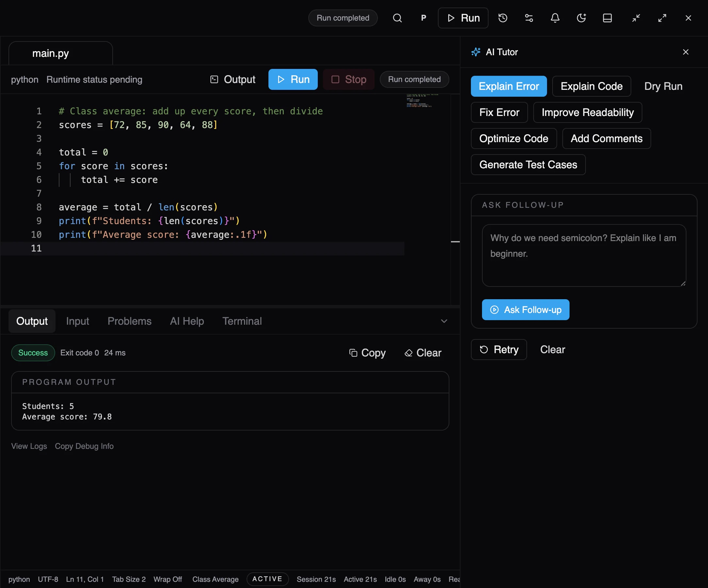Click the Stop button
This screenshot has width=708, height=588.
pyautogui.click(x=348, y=79)
